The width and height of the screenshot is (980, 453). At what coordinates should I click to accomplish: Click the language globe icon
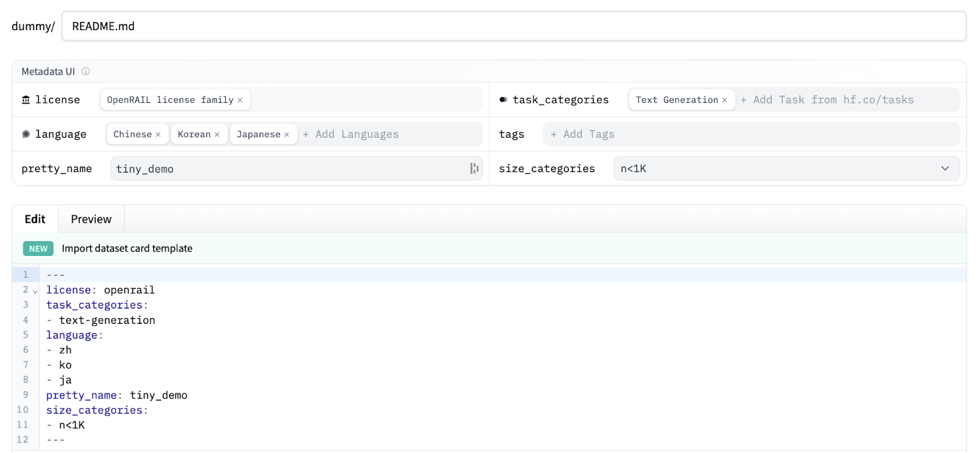(26, 134)
